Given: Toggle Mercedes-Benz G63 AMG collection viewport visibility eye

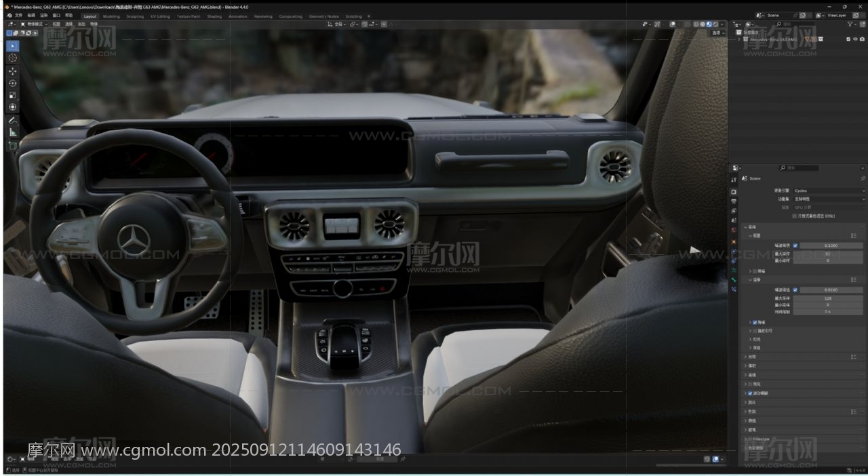Looking at the screenshot, I should tap(855, 39).
